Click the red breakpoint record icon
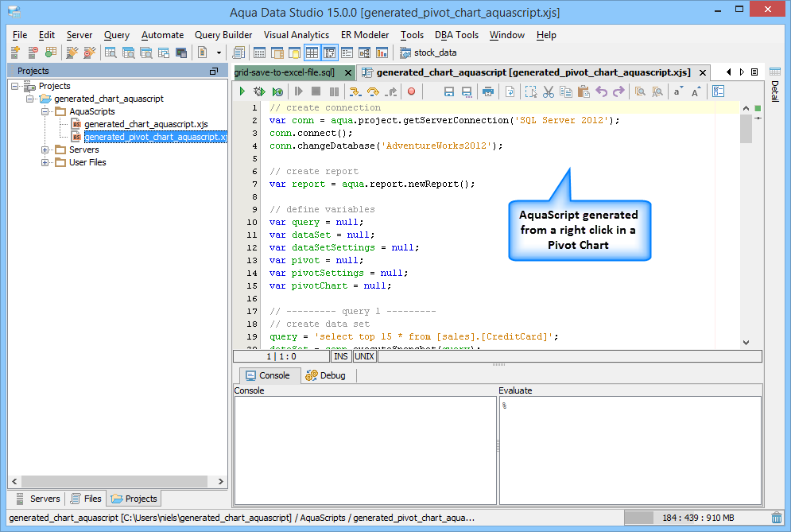Screen dimensions: 791x532 [x=411, y=91]
